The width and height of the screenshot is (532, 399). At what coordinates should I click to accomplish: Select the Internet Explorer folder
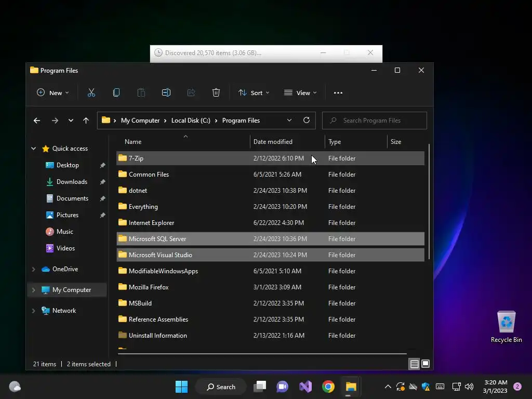(x=270, y=222)
